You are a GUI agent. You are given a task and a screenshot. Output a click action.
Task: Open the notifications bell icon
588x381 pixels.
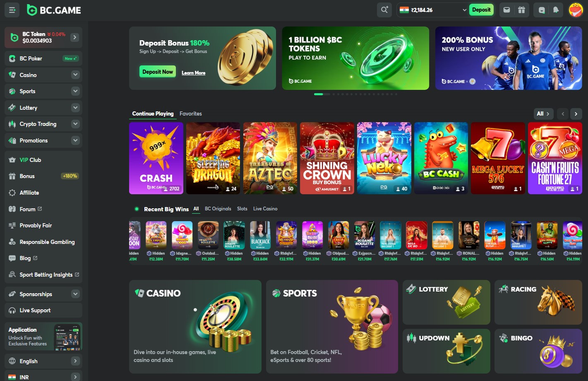tap(556, 10)
